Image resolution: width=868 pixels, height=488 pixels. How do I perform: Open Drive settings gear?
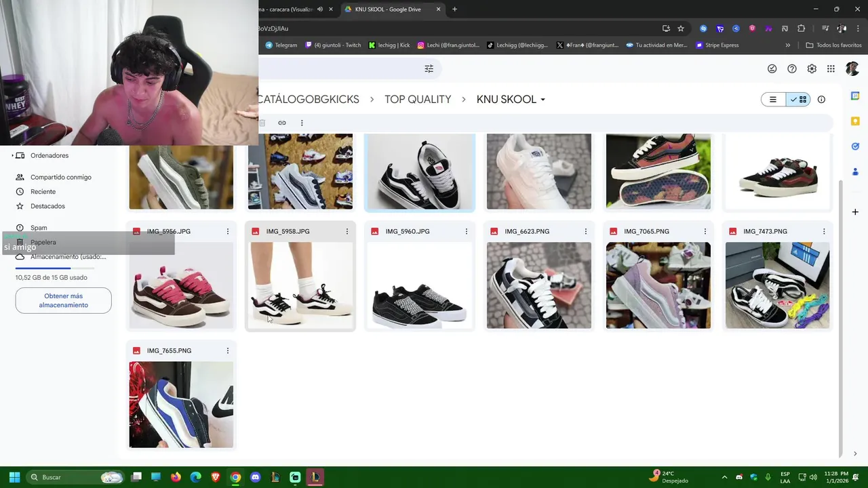812,68
